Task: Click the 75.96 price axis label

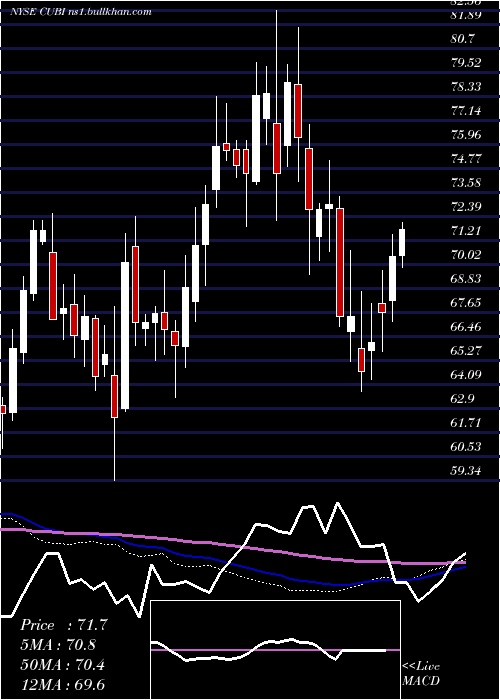Action: click(x=466, y=135)
